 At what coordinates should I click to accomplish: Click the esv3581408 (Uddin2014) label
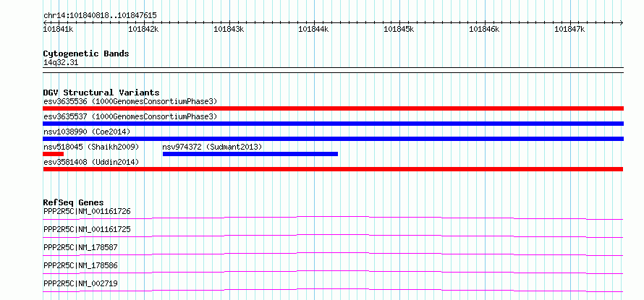(91, 162)
